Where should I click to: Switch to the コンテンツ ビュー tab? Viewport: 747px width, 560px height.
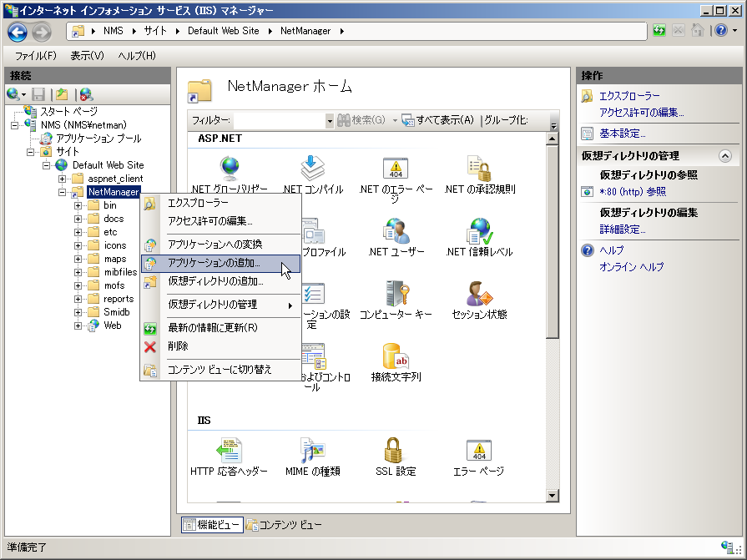284,525
